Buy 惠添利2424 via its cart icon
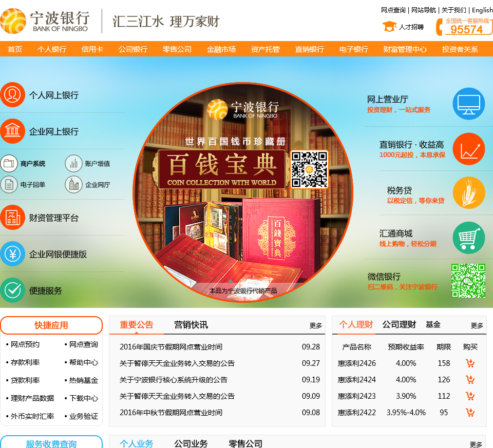This screenshot has height=448, width=493. 470,380
